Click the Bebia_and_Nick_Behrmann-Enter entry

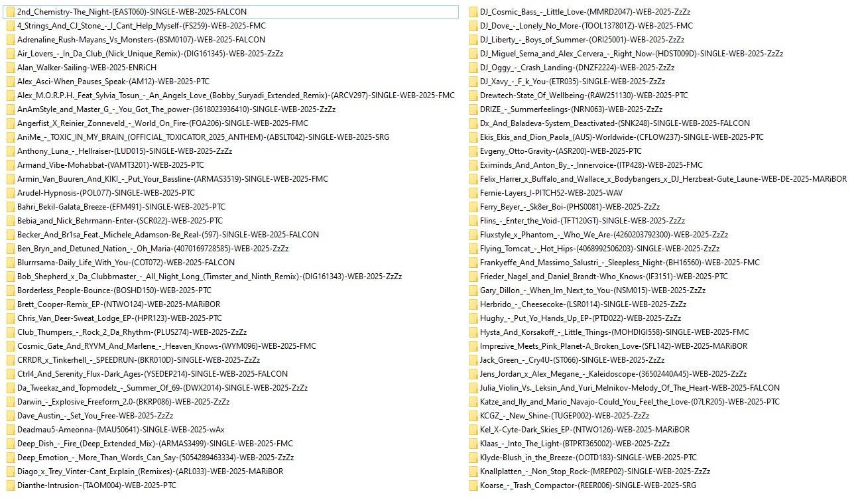pyautogui.click(x=120, y=221)
